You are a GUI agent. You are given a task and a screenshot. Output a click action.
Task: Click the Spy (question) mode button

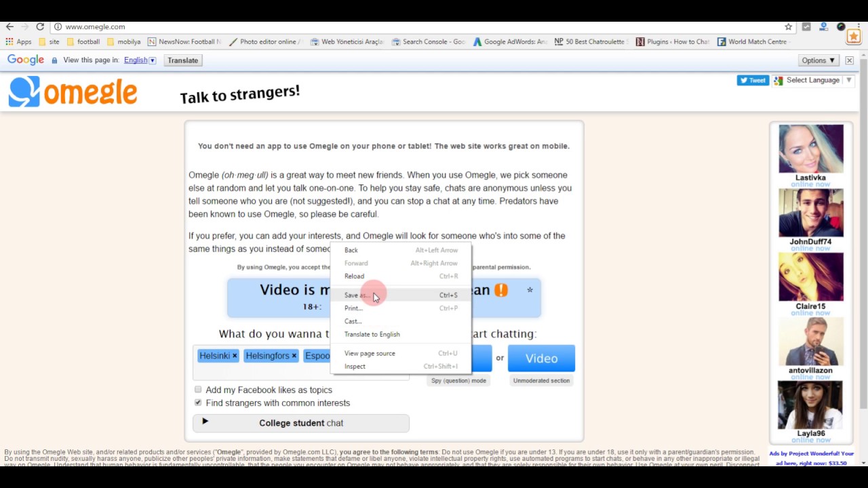[458, 381]
